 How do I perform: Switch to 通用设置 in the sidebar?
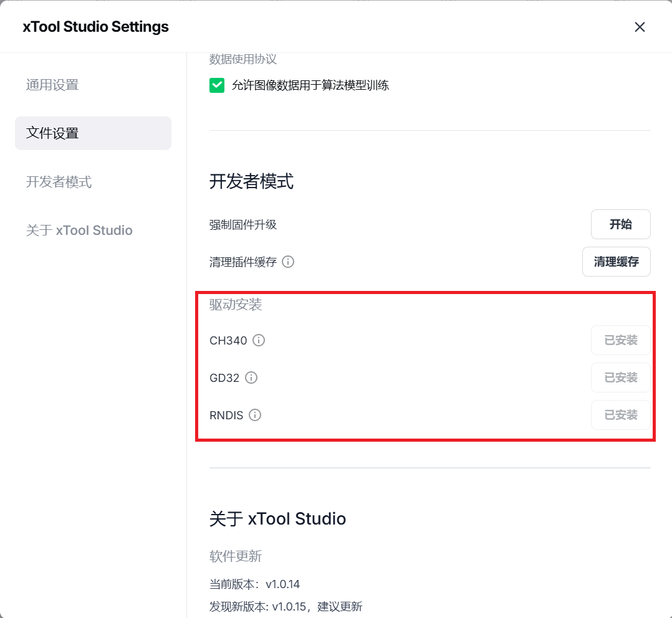(x=52, y=85)
